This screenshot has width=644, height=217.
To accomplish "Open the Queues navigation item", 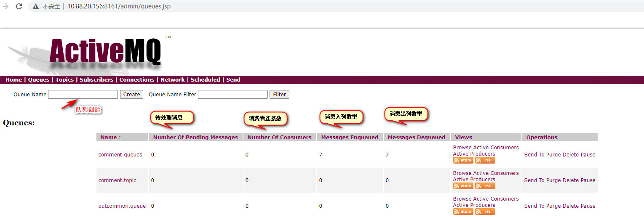I will coord(39,79).
